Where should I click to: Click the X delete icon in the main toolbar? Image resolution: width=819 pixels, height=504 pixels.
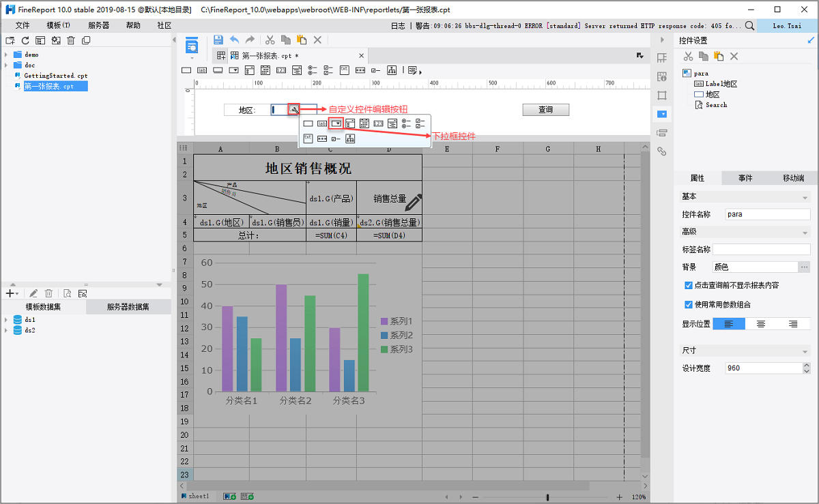click(x=317, y=40)
